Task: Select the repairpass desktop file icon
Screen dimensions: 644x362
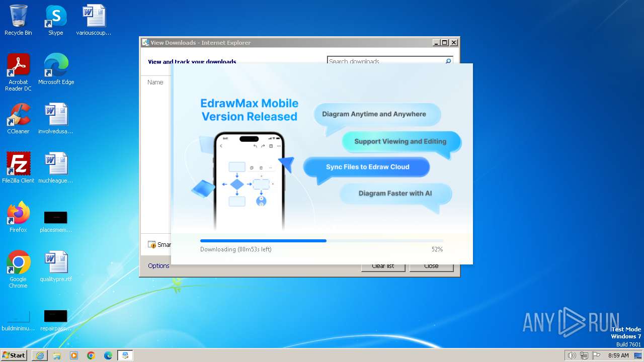Action: [56, 320]
